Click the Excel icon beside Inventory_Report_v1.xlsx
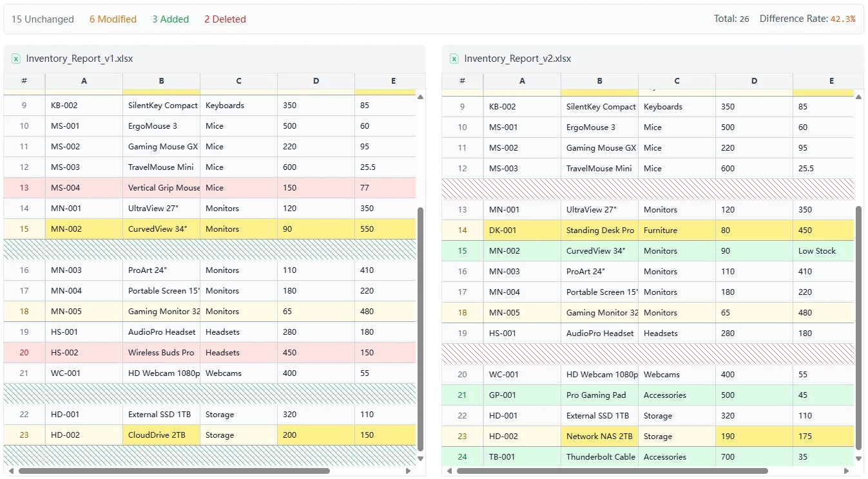Viewport: 868px width, 479px height. click(15, 59)
